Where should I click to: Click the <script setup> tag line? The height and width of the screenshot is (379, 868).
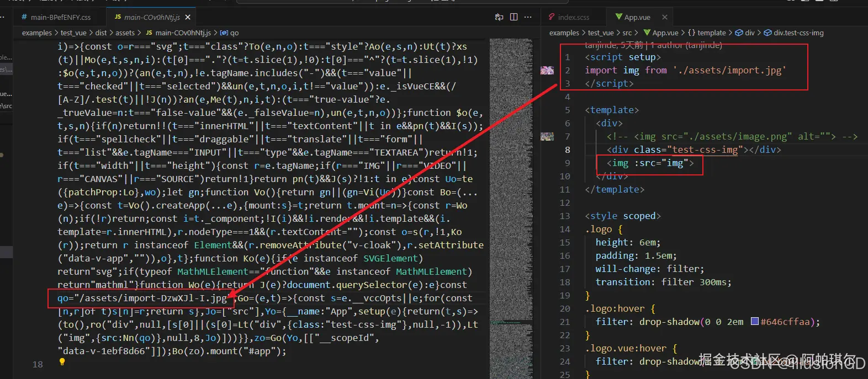[x=623, y=57]
